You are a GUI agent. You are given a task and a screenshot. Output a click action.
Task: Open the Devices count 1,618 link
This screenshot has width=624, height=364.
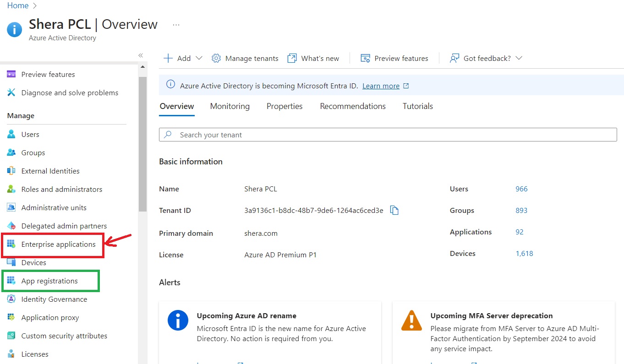tap(524, 253)
